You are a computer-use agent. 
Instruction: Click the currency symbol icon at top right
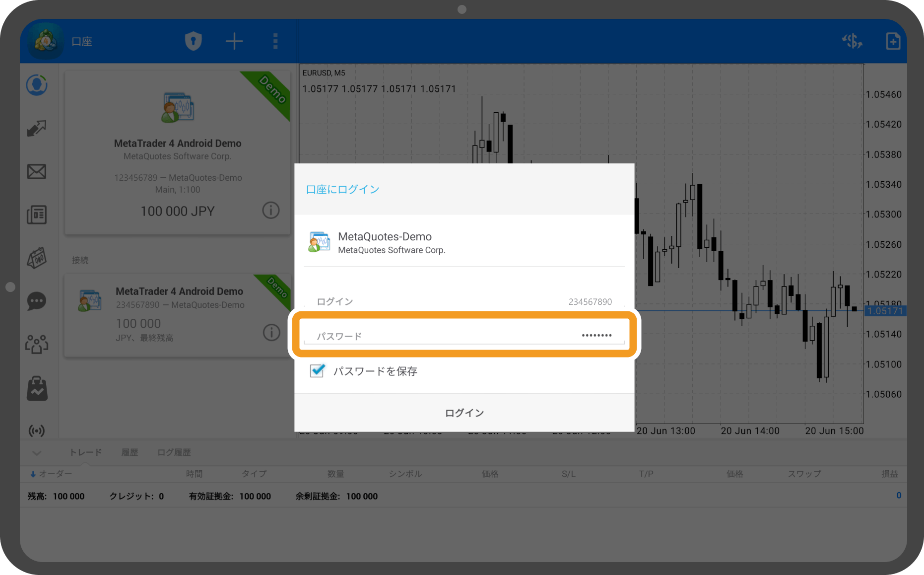tap(852, 41)
